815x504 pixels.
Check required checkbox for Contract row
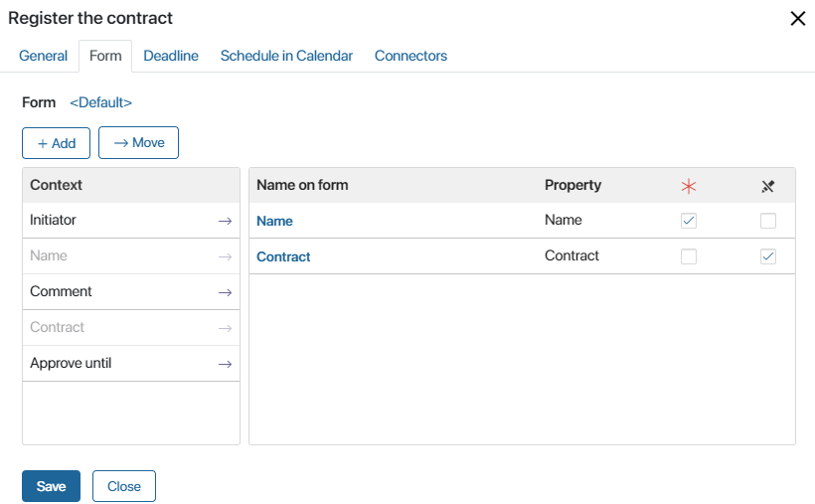(689, 256)
